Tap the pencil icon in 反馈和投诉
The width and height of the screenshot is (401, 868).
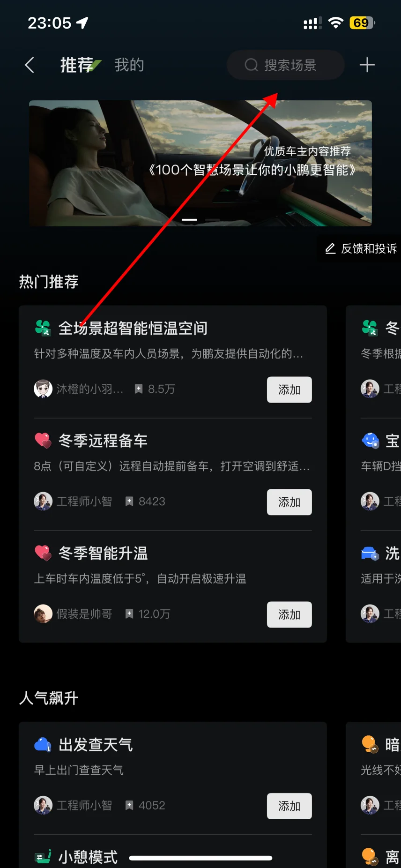(x=330, y=248)
